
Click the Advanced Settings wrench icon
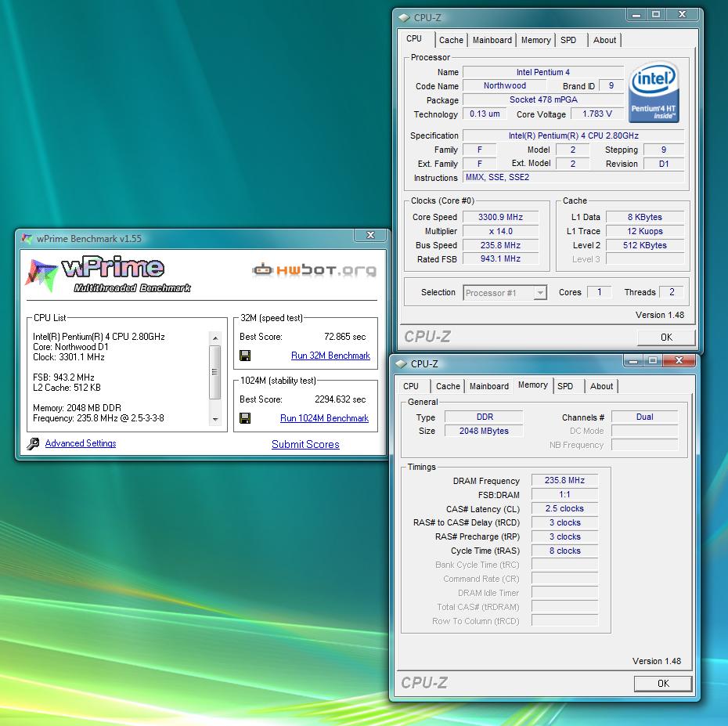click(x=33, y=443)
